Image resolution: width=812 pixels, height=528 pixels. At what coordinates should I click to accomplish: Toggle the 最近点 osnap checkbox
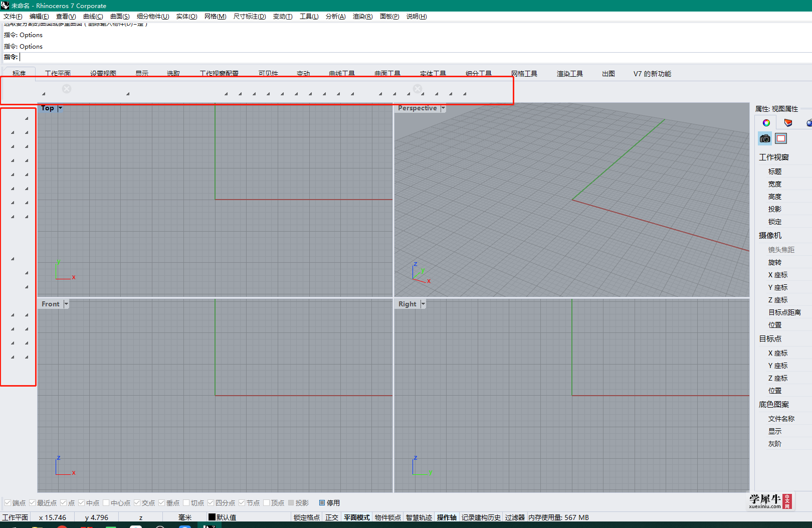32,502
